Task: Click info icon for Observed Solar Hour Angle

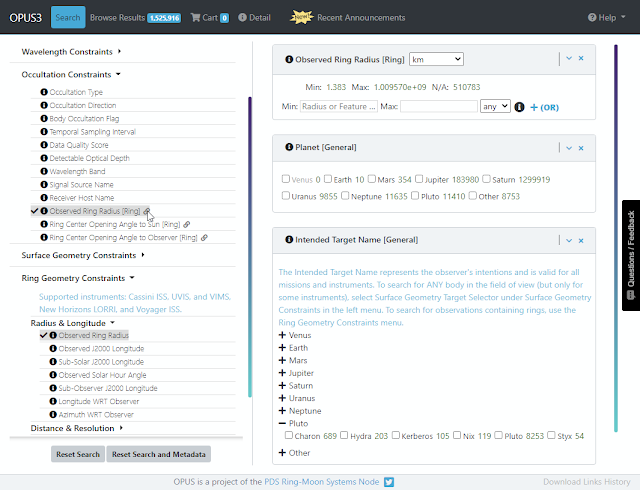Action: 53,374
